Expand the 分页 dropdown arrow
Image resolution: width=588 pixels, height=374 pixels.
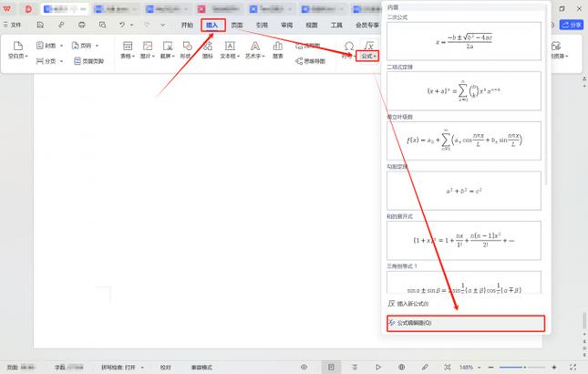coord(61,61)
